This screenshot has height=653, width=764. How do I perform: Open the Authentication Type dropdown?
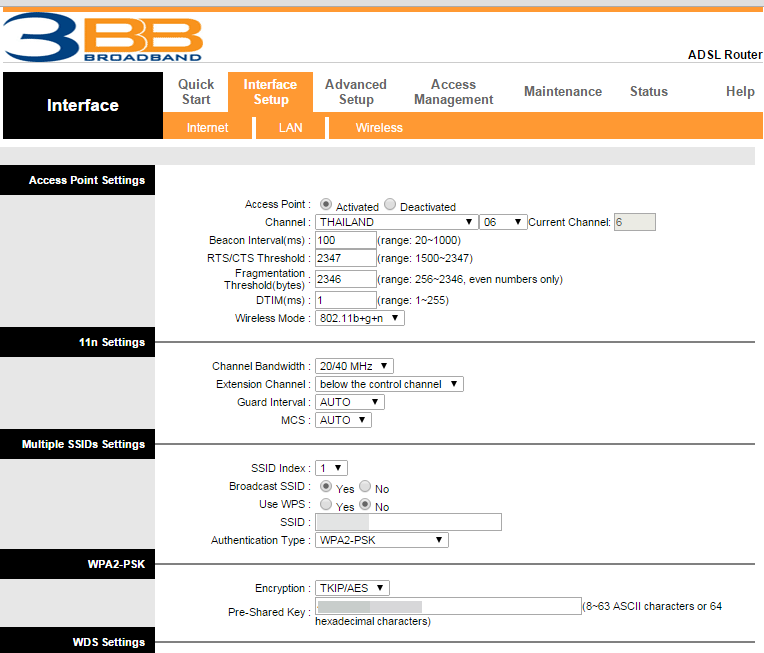(x=381, y=540)
